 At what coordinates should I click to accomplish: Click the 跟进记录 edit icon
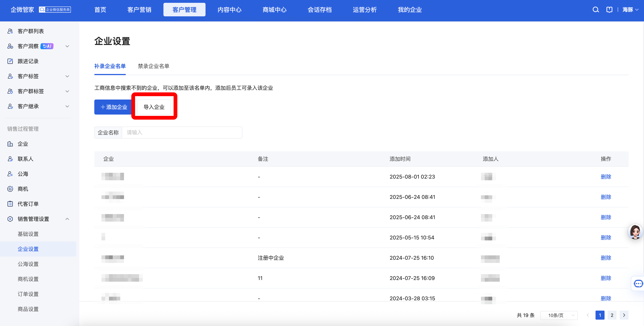click(x=10, y=61)
